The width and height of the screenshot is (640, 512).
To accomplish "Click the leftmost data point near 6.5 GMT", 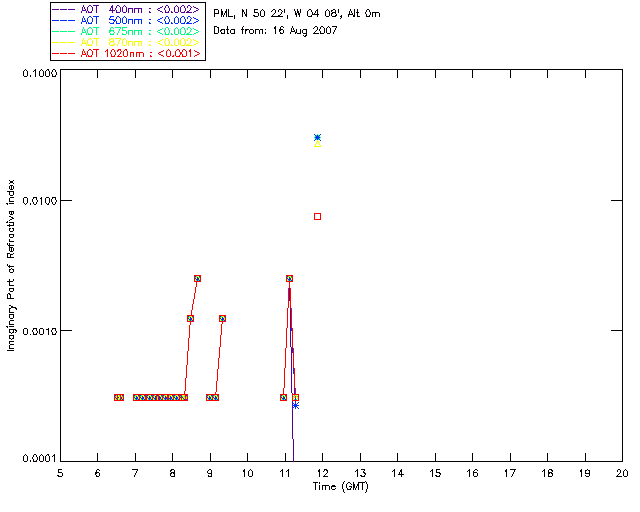I will tap(117, 397).
